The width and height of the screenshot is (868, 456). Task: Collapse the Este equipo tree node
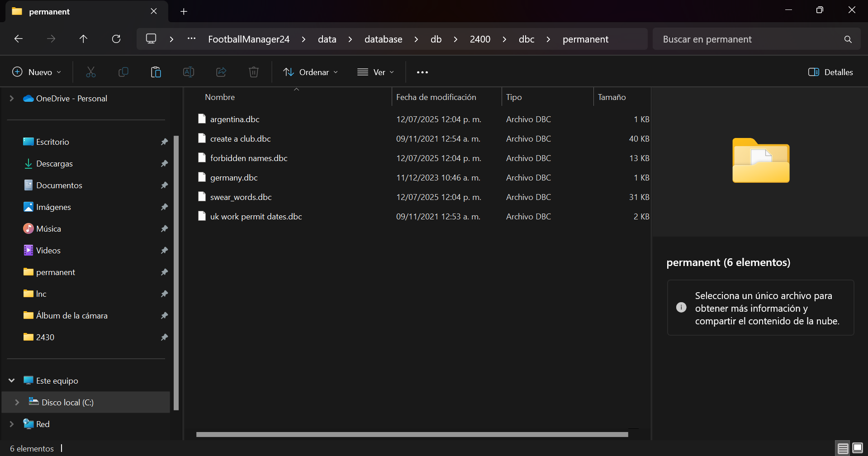pyautogui.click(x=12, y=380)
